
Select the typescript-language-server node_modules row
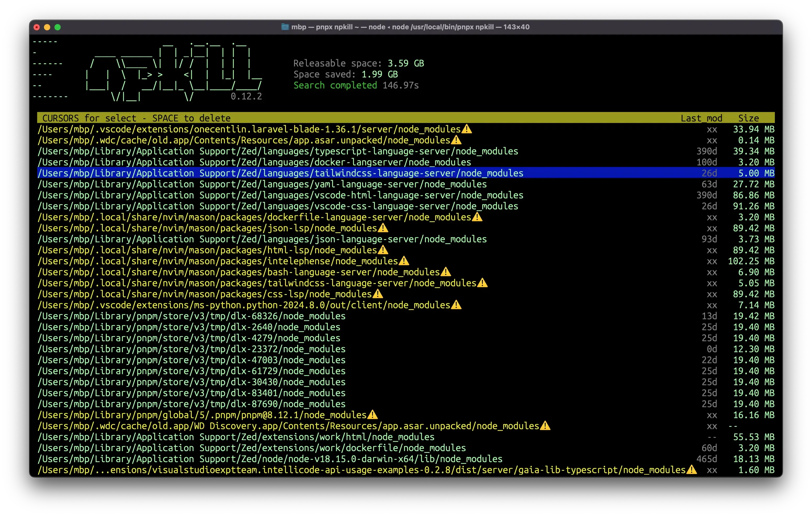278,152
